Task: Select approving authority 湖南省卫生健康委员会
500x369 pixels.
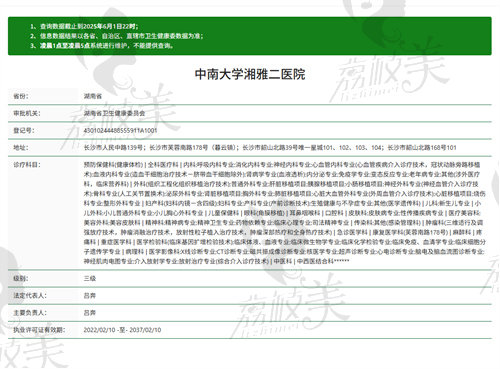Action: [114, 113]
